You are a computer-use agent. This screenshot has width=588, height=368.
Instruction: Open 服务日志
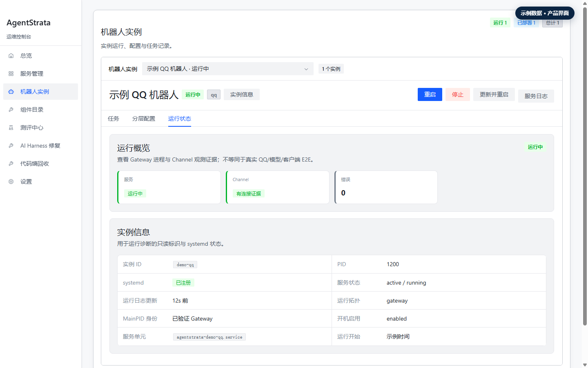[536, 96]
